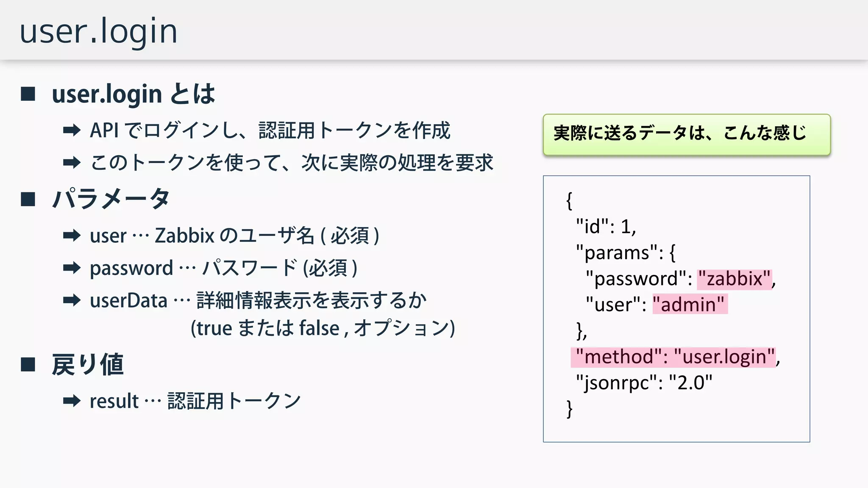Click the line "このトークンを使って、次に実際の処理を要求"
The width and height of the screenshot is (868, 488).
point(292,163)
